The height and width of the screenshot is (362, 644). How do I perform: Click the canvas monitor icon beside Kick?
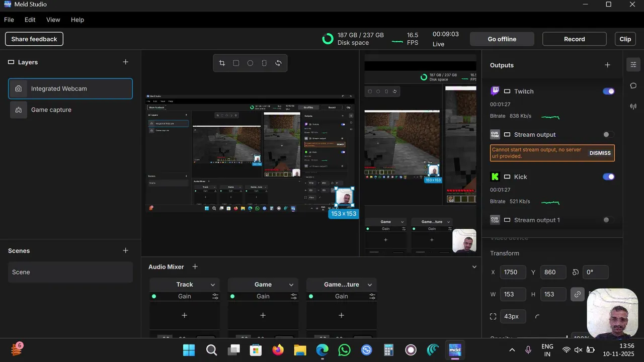(x=507, y=176)
